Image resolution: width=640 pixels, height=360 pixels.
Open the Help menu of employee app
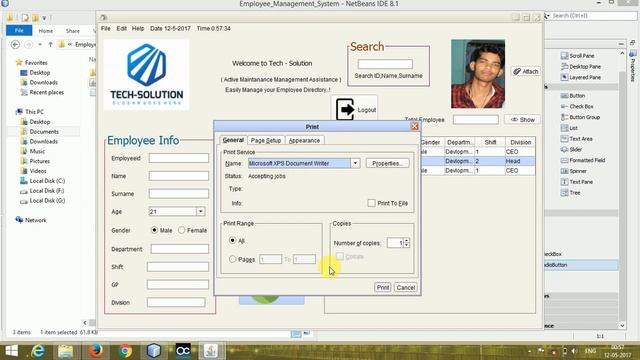[x=138, y=29]
